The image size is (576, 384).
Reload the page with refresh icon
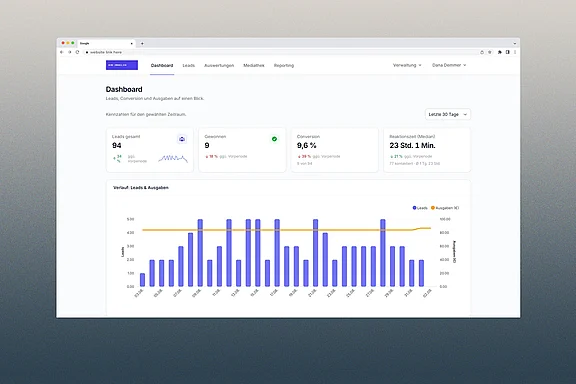pyautogui.click(x=77, y=52)
